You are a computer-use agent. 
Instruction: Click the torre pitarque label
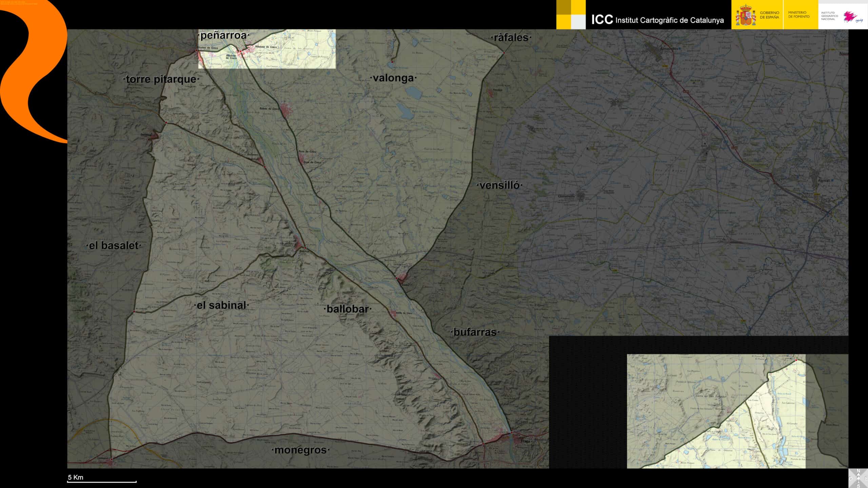pos(161,79)
